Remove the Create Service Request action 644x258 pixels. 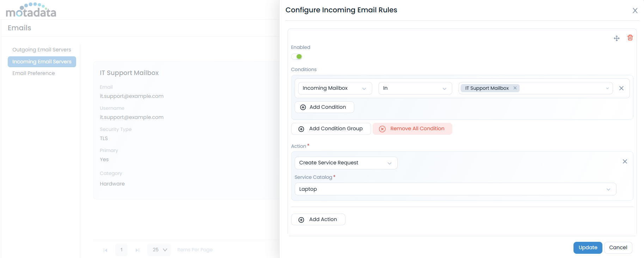[625, 162]
